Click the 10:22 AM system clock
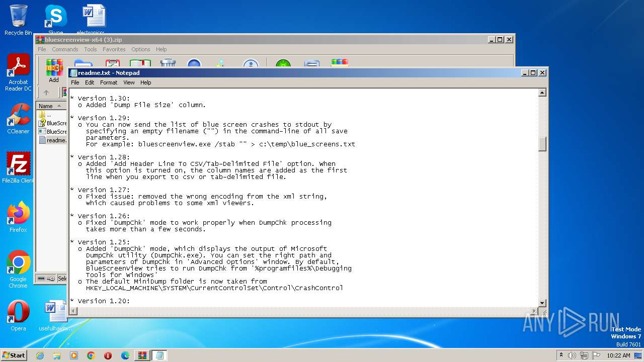Viewport: 644px width, 362px height. pos(618,355)
